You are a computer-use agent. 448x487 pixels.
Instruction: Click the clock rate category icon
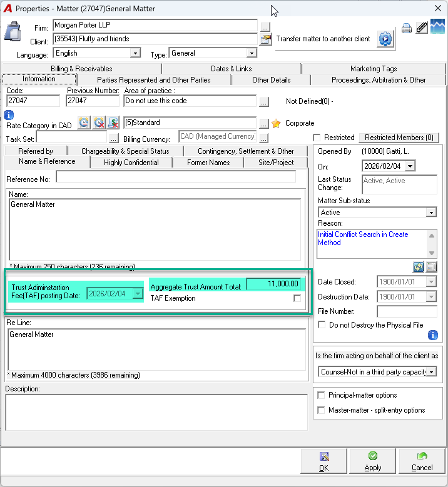(84, 123)
